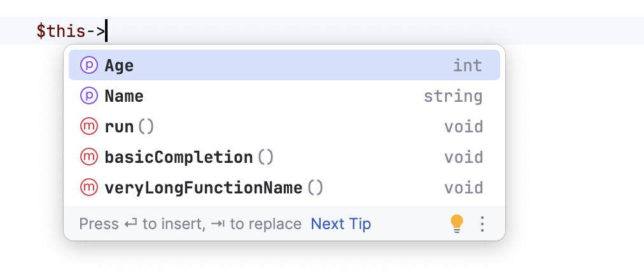644x280 pixels.
Task: Click the void return type of basicCompletion()
Action: [463, 157]
